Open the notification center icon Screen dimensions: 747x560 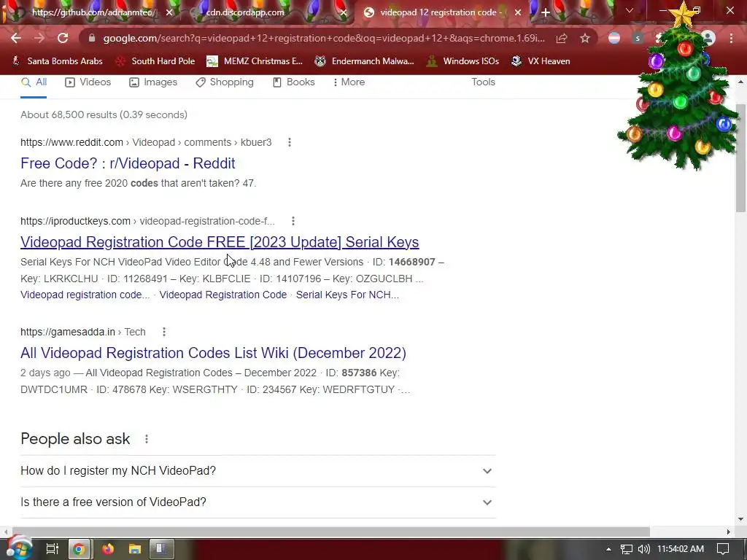[723, 549]
